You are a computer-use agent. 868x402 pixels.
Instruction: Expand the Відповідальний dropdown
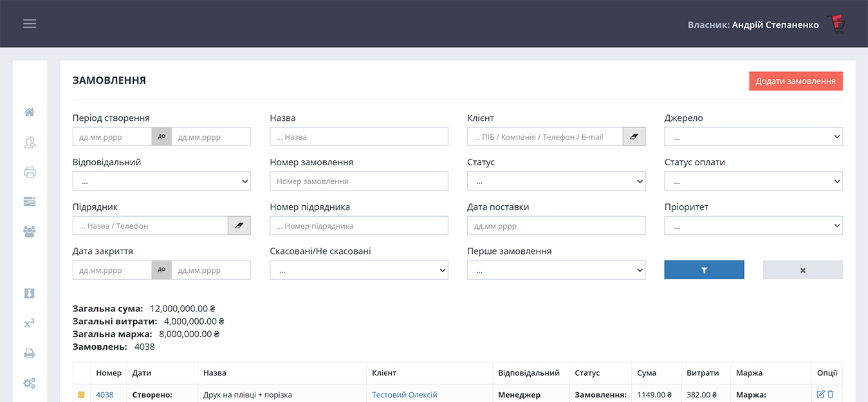[162, 181]
